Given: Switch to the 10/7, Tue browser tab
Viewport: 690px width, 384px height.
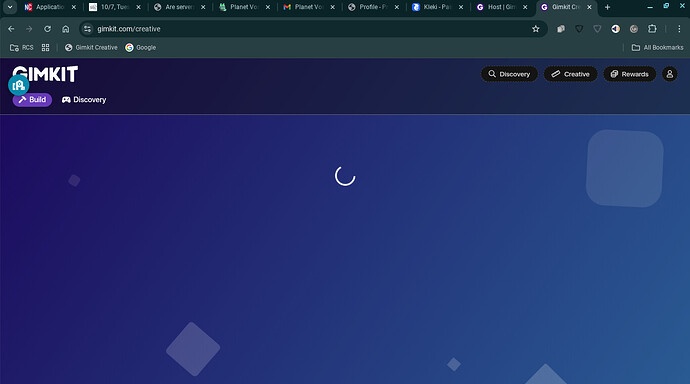Looking at the screenshot, I should [114, 7].
